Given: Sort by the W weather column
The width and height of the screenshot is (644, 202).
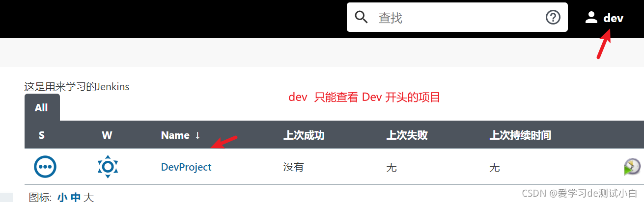Looking at the screenshot, I should (107, 135).
